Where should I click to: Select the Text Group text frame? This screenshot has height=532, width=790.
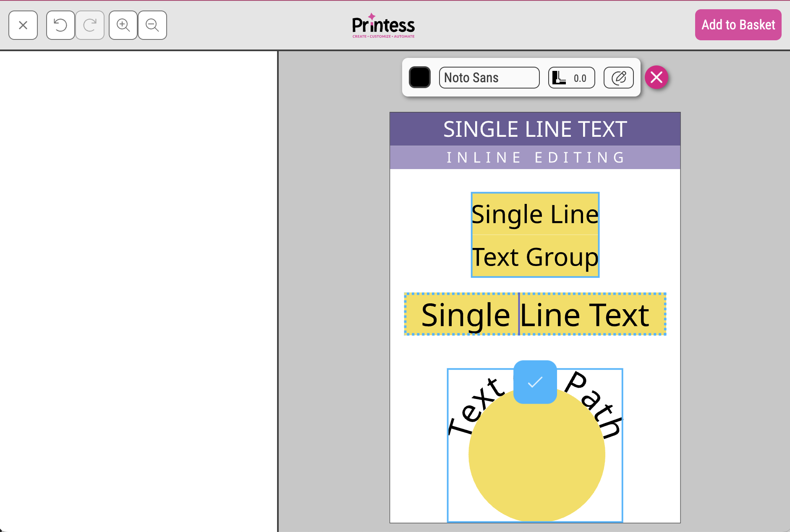pos(535,257)
